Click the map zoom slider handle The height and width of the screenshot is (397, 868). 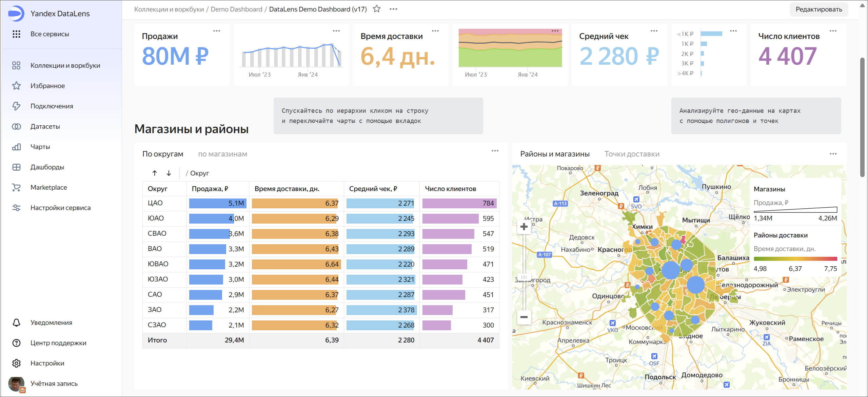coord(524,277)
